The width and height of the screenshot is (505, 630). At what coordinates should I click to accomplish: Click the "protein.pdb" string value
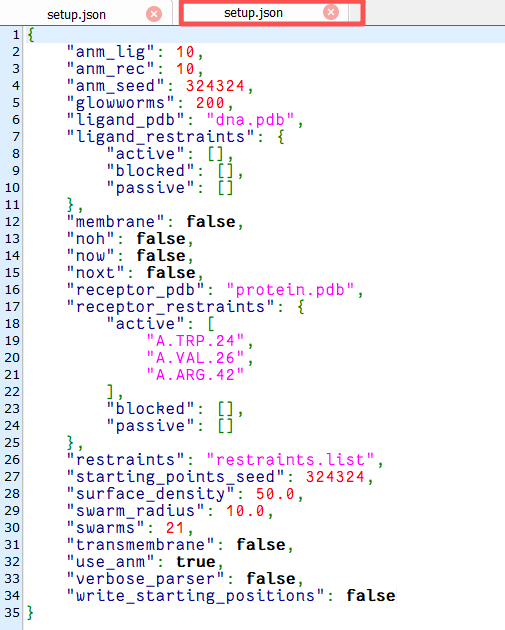(290, 290)
